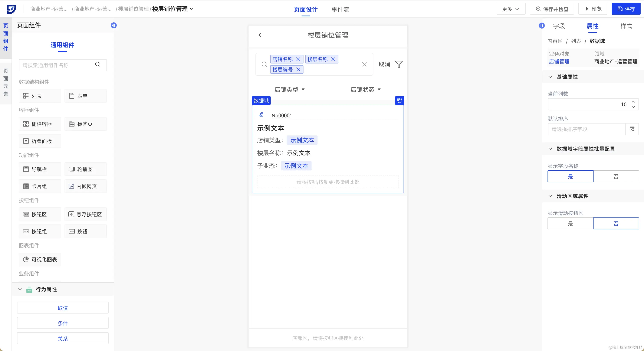The image size is (644, 351).
Task: Open the 更多 dropdown menu
Action: [511, 9]
